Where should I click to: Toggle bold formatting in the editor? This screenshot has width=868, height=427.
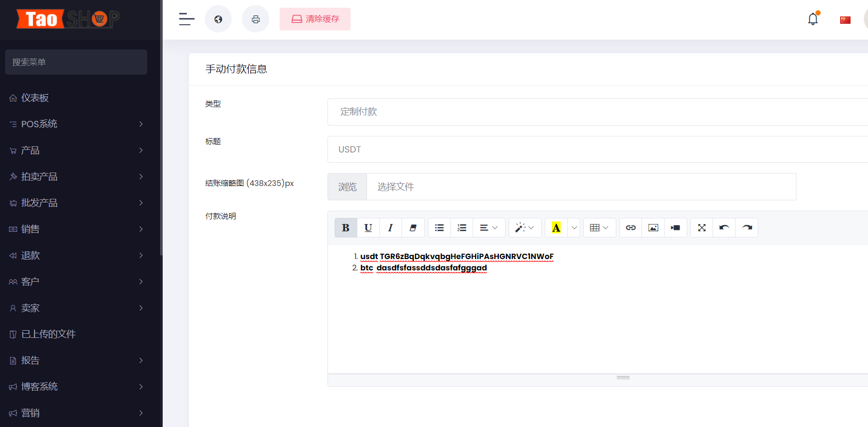point(345,228)
